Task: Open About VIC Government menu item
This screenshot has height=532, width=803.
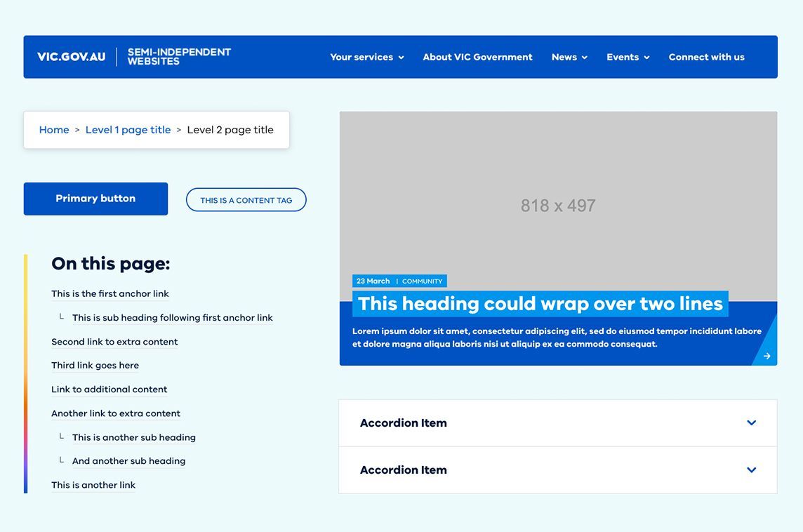Action: 477,57
